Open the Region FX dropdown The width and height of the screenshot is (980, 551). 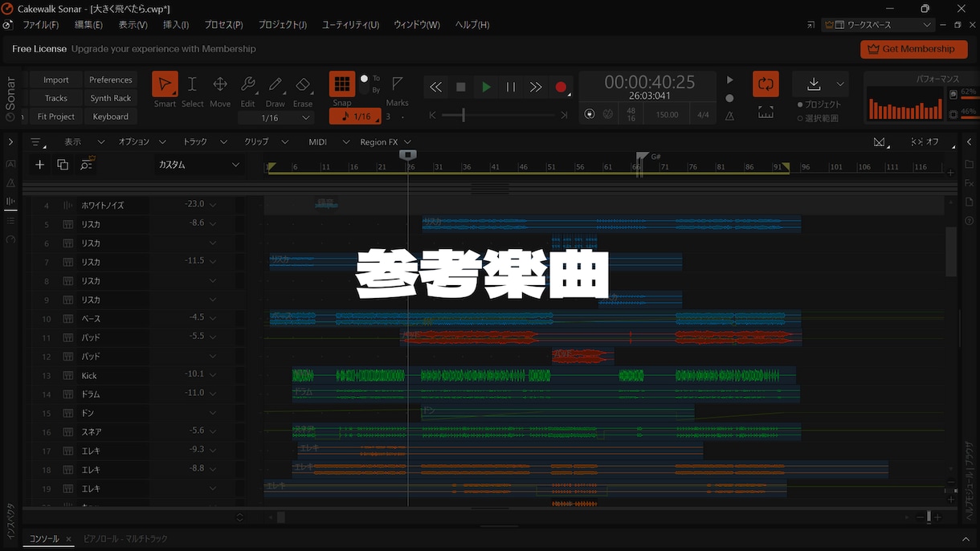pos(386,142)
